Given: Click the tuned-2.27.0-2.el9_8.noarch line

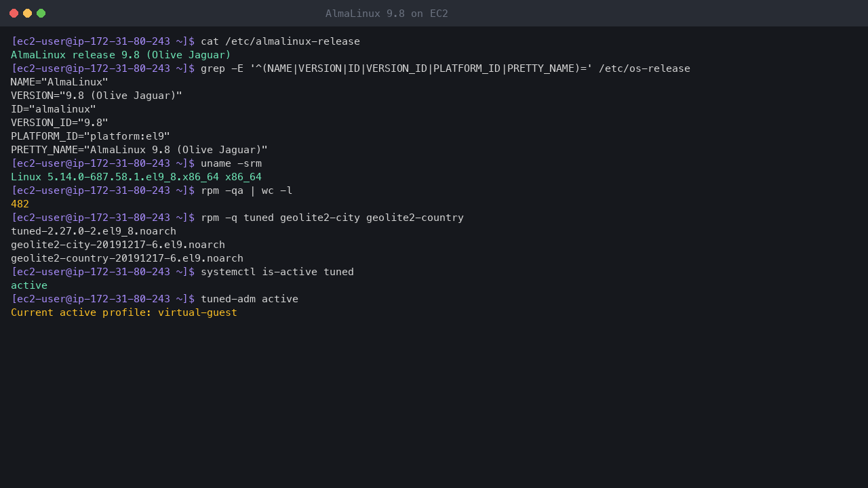Looking at the screenshot, I should coord(94,231).
